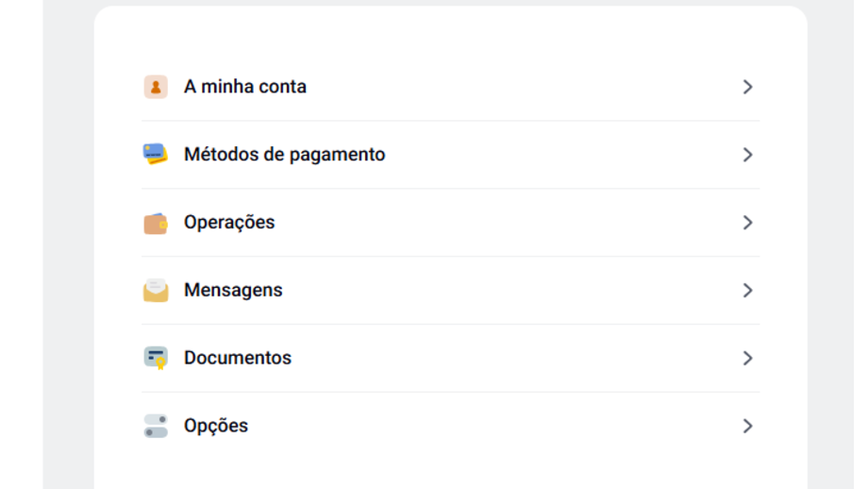Expand the Métodos de pagamento arrow
Viewport: 868px width, 489px height.
(747, 155)
